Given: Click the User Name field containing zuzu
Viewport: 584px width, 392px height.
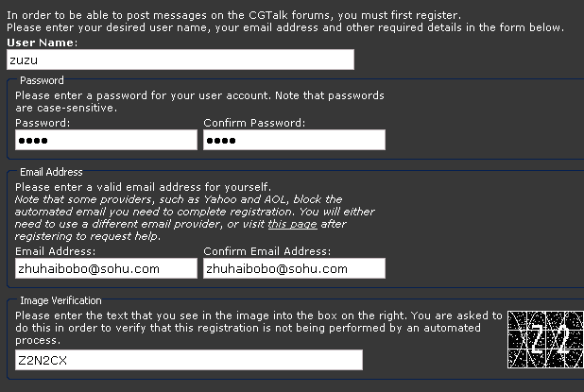Looking at the screenshot, I should point(180,60).
